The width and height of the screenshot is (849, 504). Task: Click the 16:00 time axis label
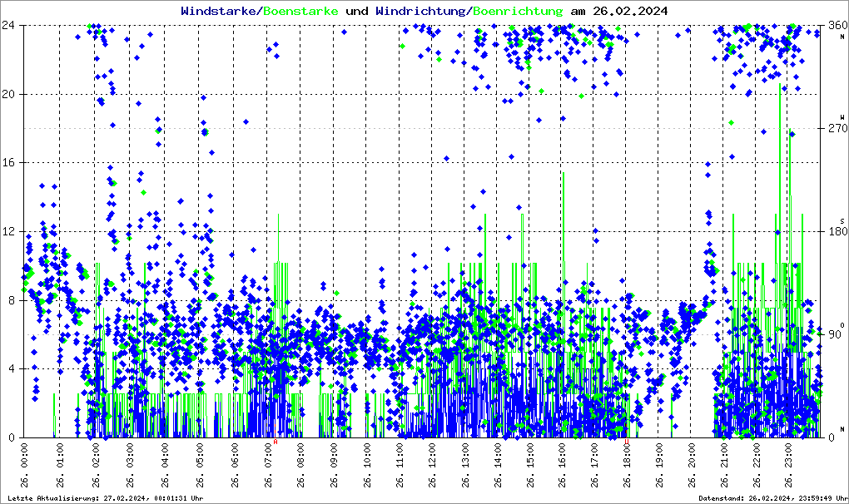[x=562, y=466]
